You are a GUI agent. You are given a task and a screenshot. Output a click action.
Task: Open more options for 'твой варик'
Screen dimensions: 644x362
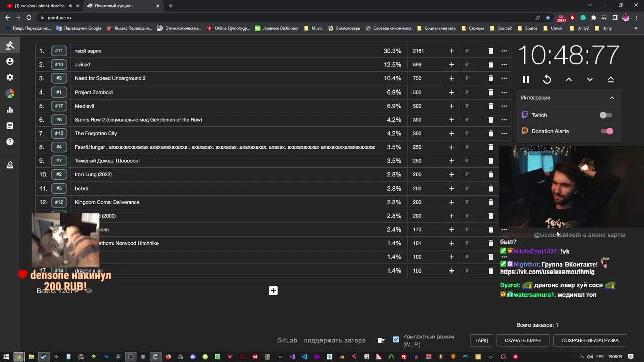click(x=504, y=51)
